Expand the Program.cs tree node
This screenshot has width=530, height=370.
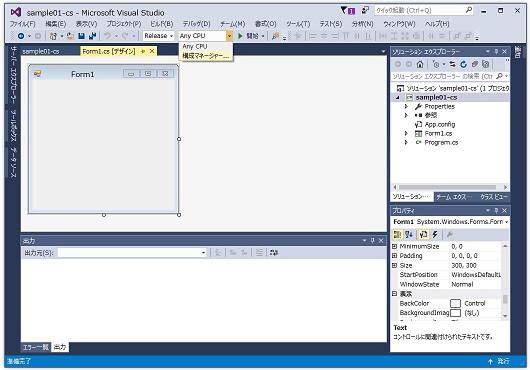tap(406, 143)
